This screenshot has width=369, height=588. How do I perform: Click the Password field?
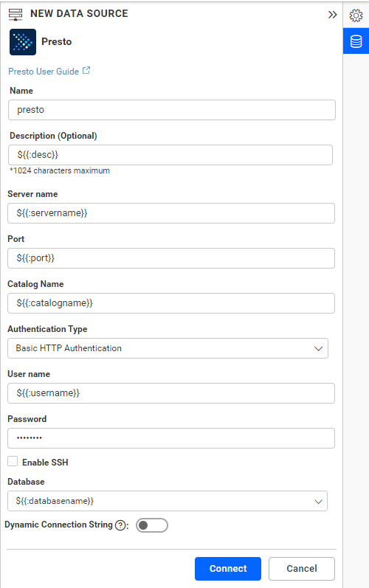pyautogui.click(x=171, y=438)
